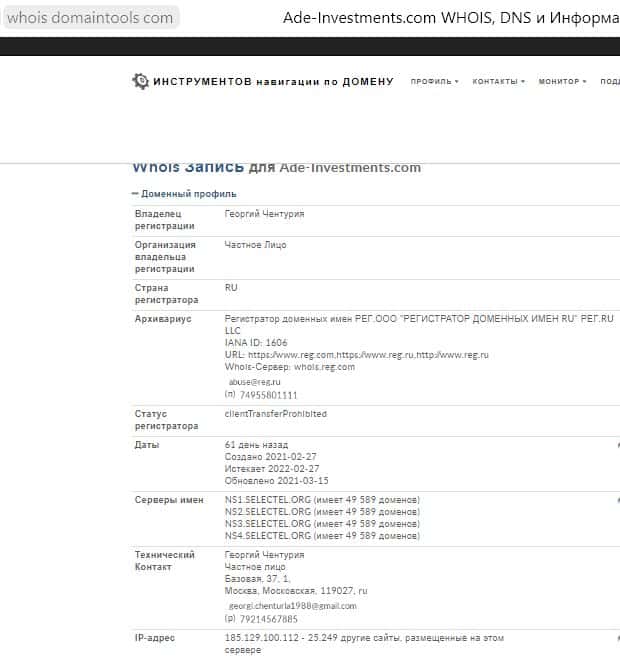Image resolution: width=620 pixels, height=657 pixels.
Task: Click the NS2.SELECTEL.ORG name server entry
Action: pos(322,512)
